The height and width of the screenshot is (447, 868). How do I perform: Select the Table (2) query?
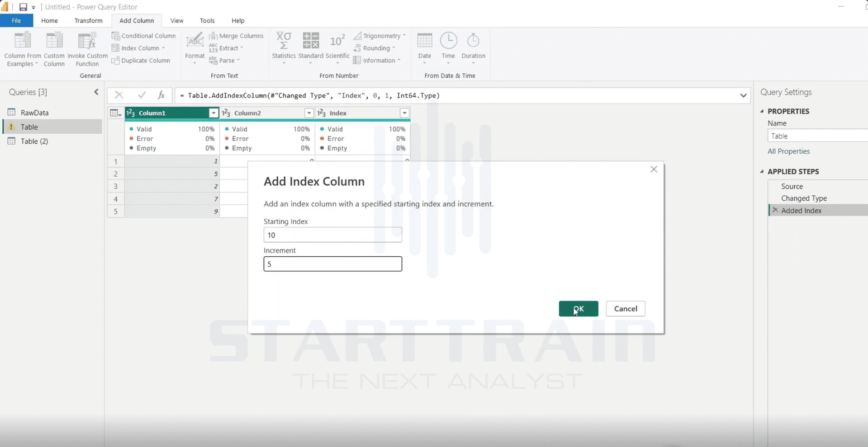point(52,141)
